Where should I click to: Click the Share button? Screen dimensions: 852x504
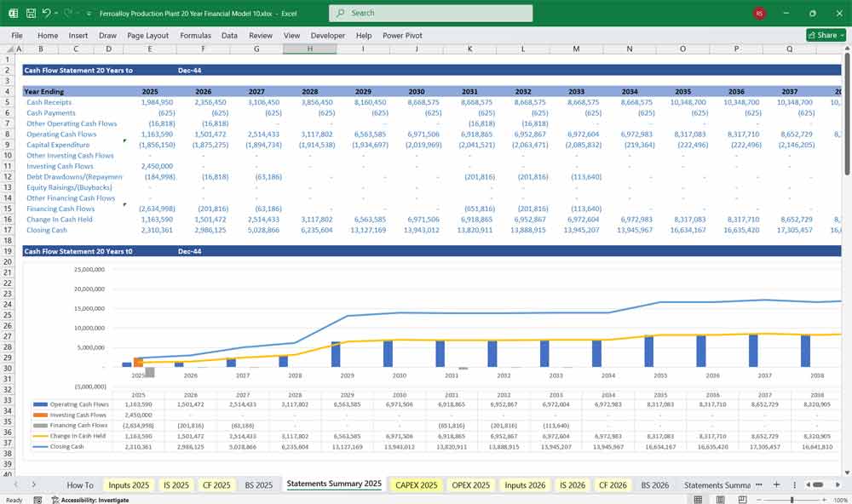click(x=820, y=34)
